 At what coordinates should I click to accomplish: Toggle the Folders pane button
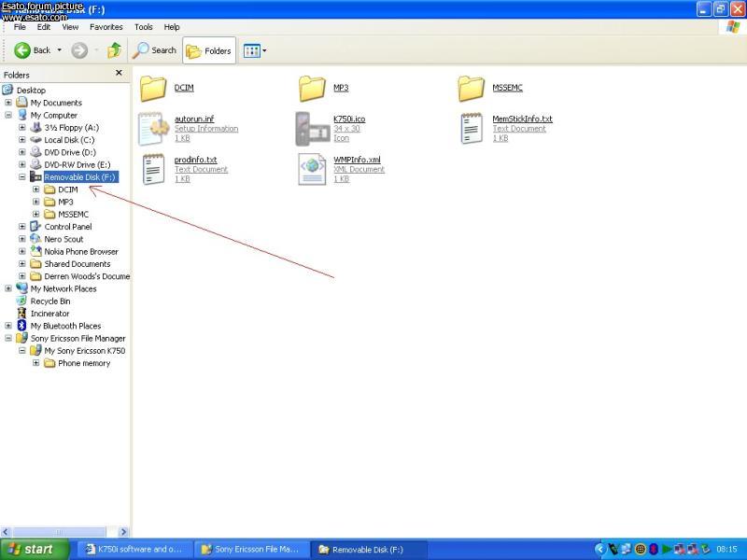(x=208, y=50)
